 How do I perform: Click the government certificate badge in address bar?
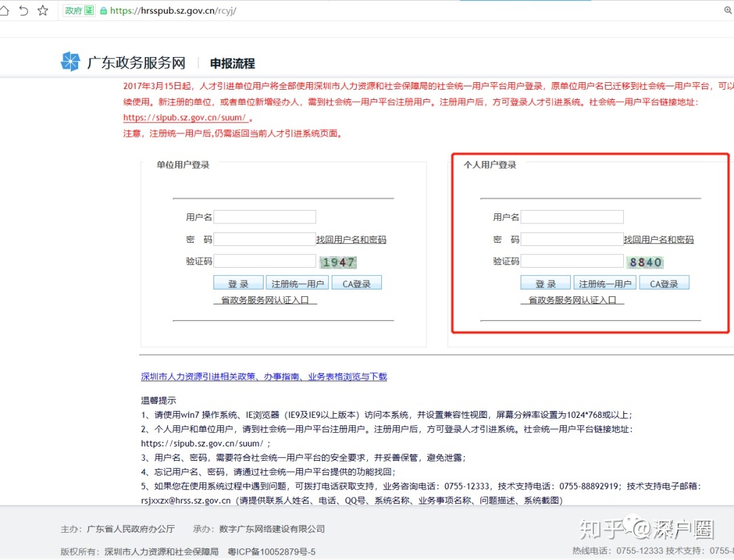tap(79, 10)
